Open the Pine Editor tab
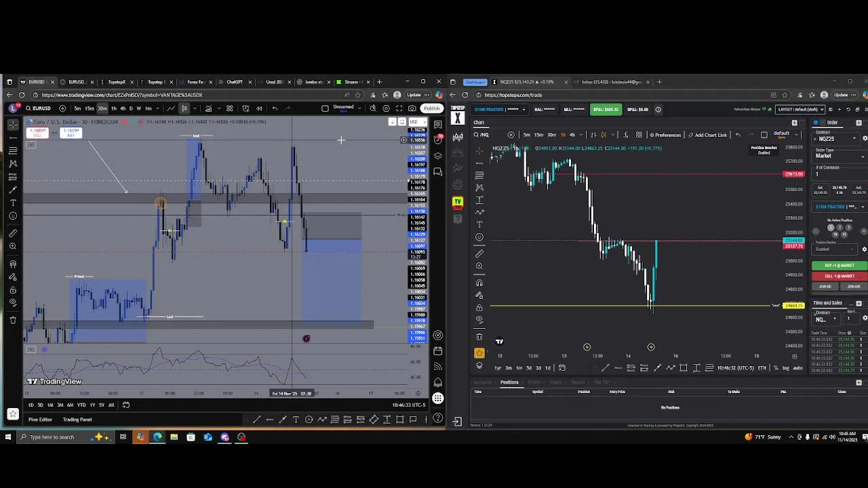 point(40,420)
